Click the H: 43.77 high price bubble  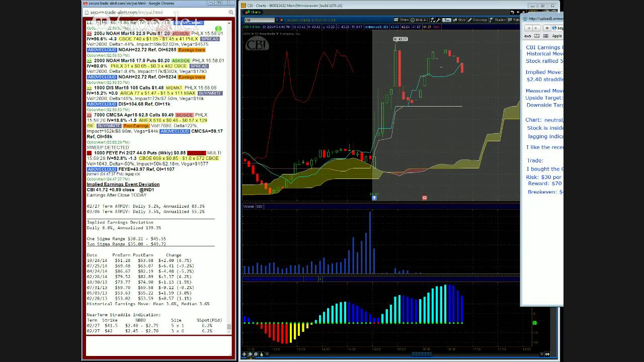400,39
